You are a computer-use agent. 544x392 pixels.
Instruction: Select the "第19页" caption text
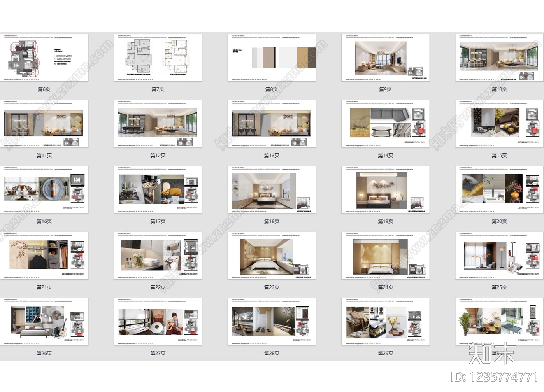click(x=386, y=222)
